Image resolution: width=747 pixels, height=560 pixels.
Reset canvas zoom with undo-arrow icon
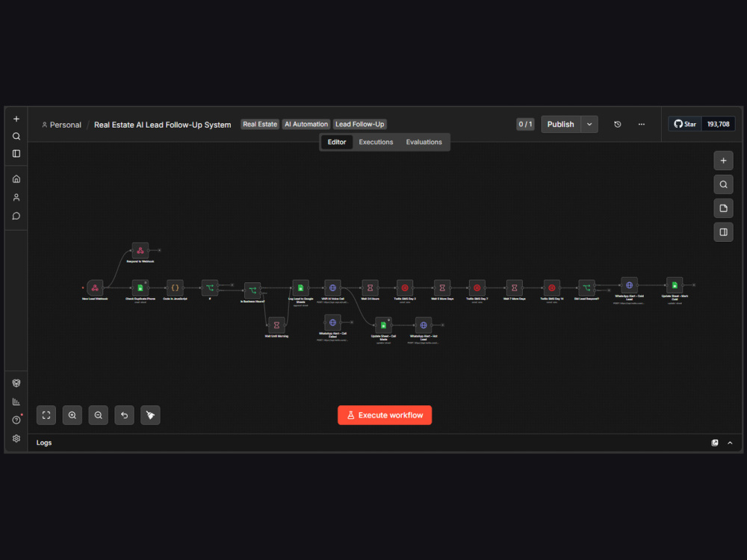coord(124,415)
